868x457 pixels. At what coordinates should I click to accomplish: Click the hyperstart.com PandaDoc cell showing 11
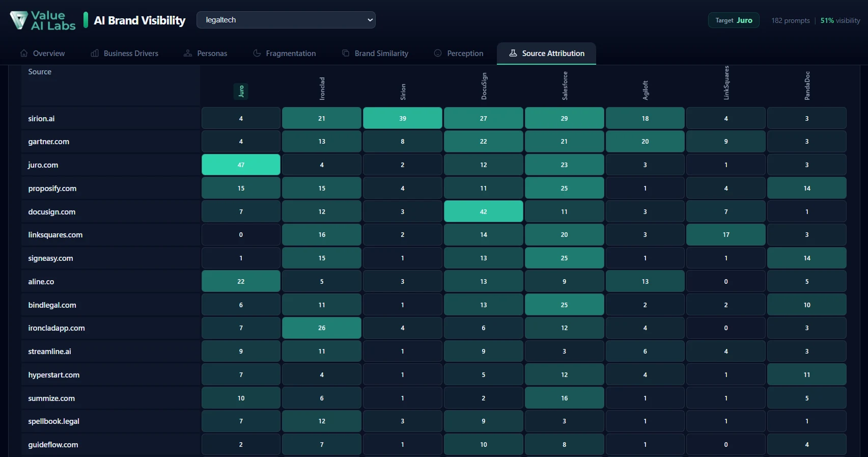[807, 375]
